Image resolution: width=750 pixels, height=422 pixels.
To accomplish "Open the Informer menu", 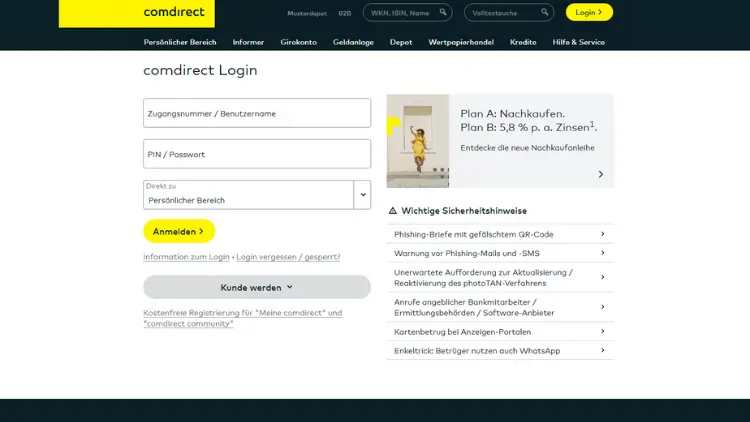I will [x=248, y=42].
